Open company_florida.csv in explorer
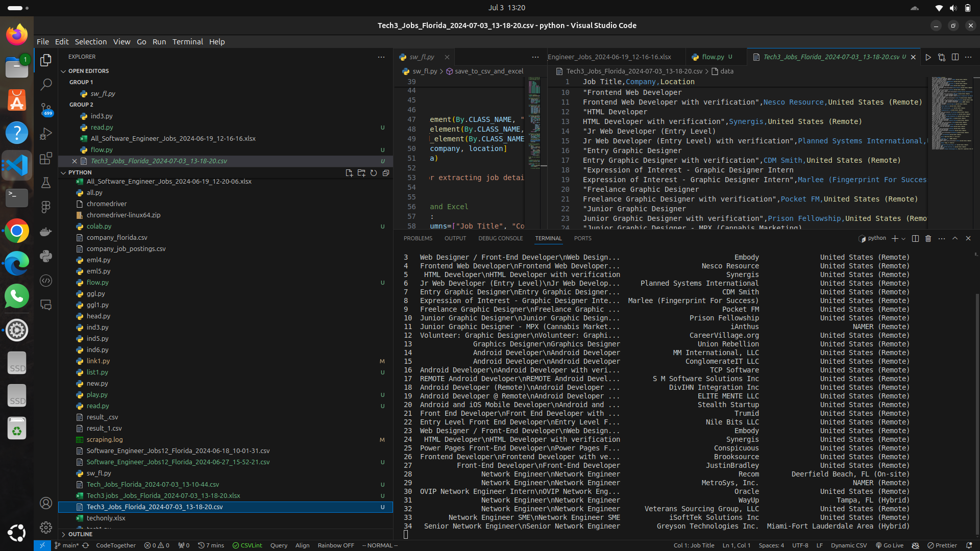 [225, 238]
